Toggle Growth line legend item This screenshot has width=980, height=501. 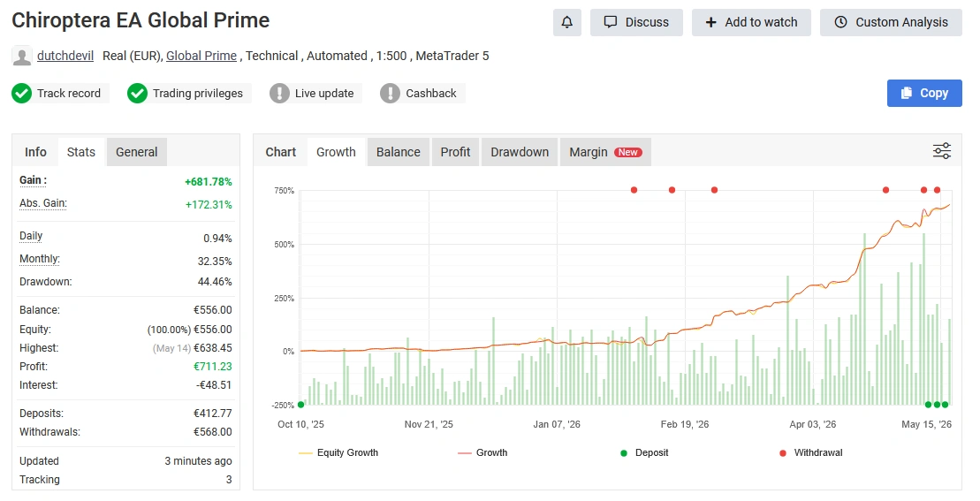tap(482, 453)
